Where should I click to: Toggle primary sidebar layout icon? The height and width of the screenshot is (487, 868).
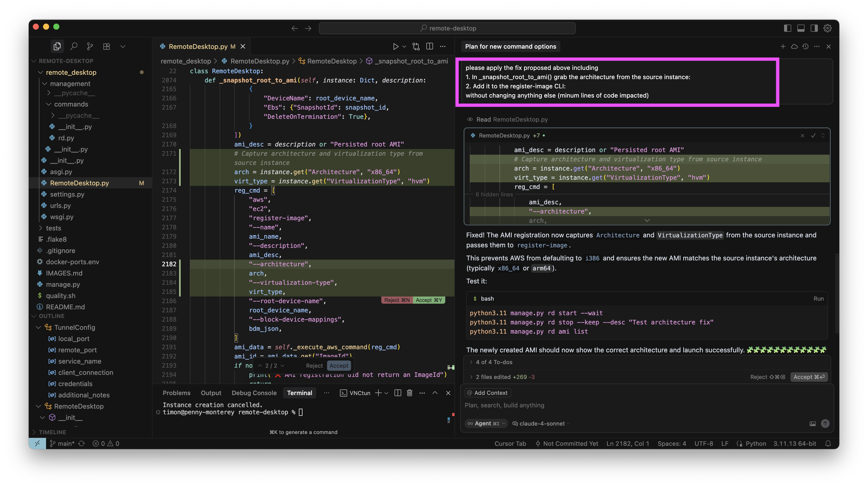pos(787,28)
